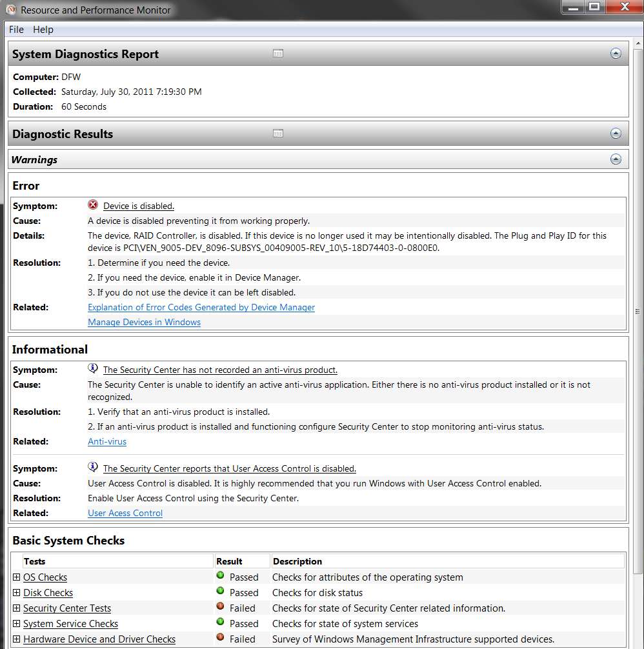Click the info icon beside User Access Control symptom

(93, 467)
